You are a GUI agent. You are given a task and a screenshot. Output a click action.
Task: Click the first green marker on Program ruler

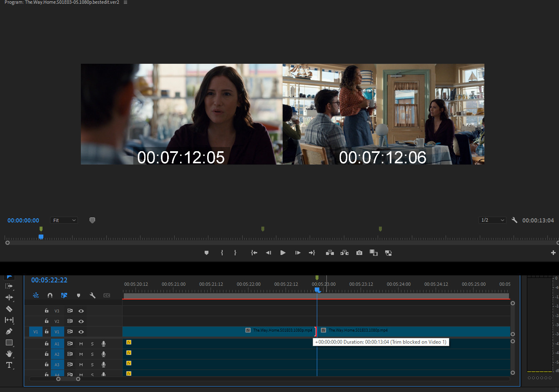pos(41,229)
